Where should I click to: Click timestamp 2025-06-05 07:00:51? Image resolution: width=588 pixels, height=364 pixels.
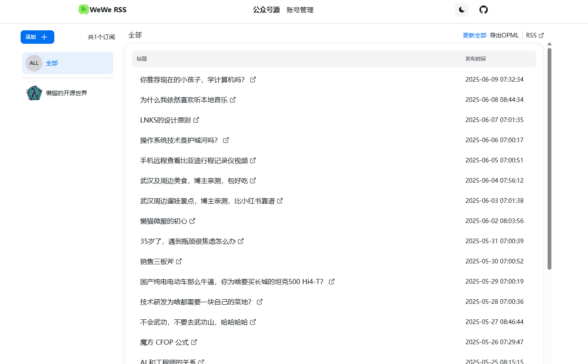pos(495,160)
